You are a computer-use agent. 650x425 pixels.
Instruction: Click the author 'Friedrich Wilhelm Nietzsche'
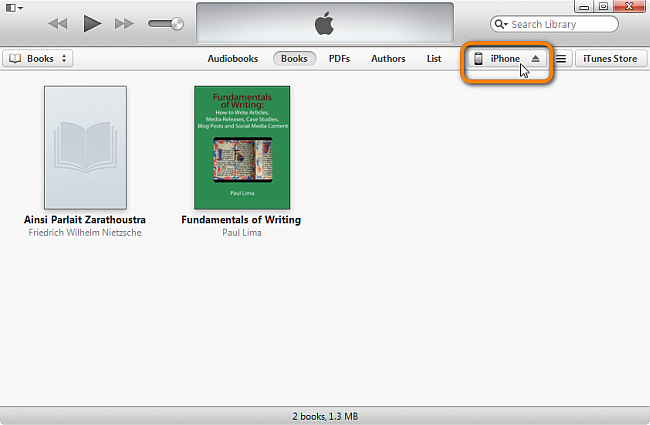click(x=85, y=233)
